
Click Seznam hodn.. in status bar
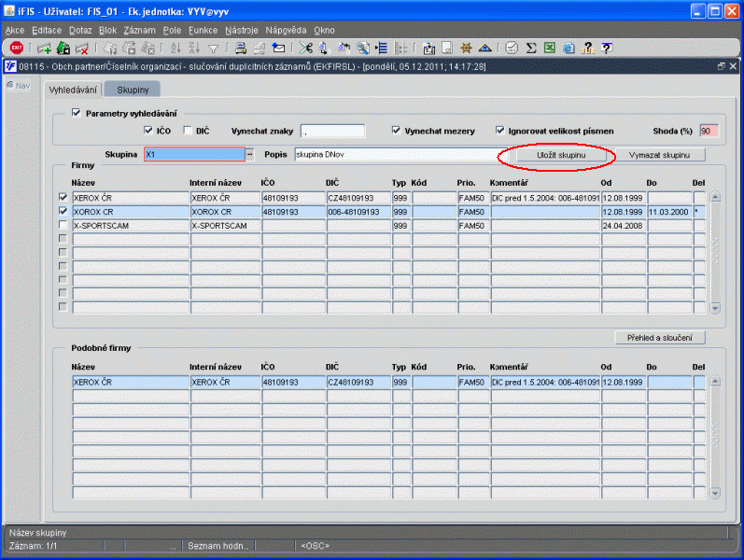pos(218,546)
